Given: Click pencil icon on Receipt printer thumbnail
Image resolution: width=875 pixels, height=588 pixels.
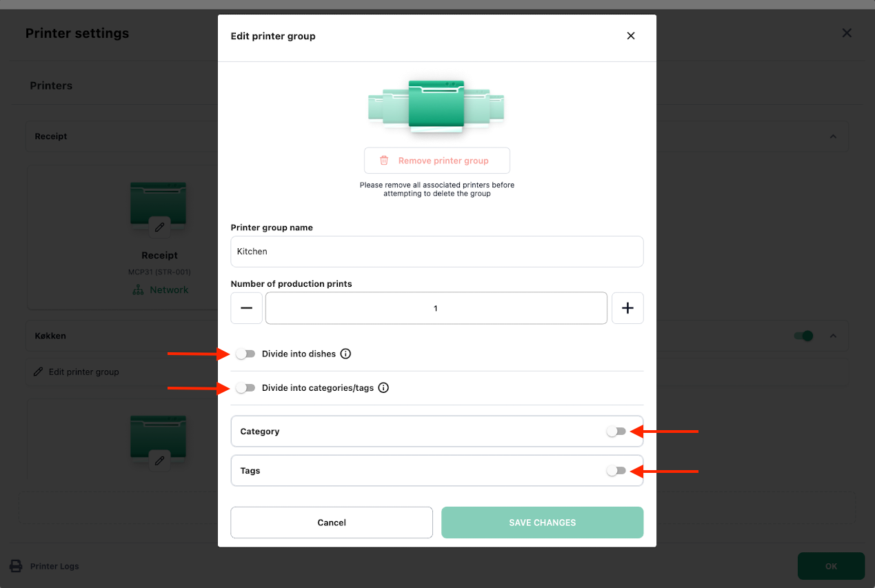Looking at the screenshot, I should [x=159, y=227].
